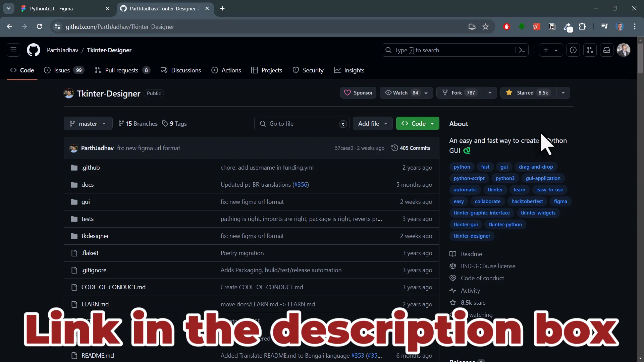The image size is (644, 362).
Task: Open the Security tab
Action: point(308,70)
